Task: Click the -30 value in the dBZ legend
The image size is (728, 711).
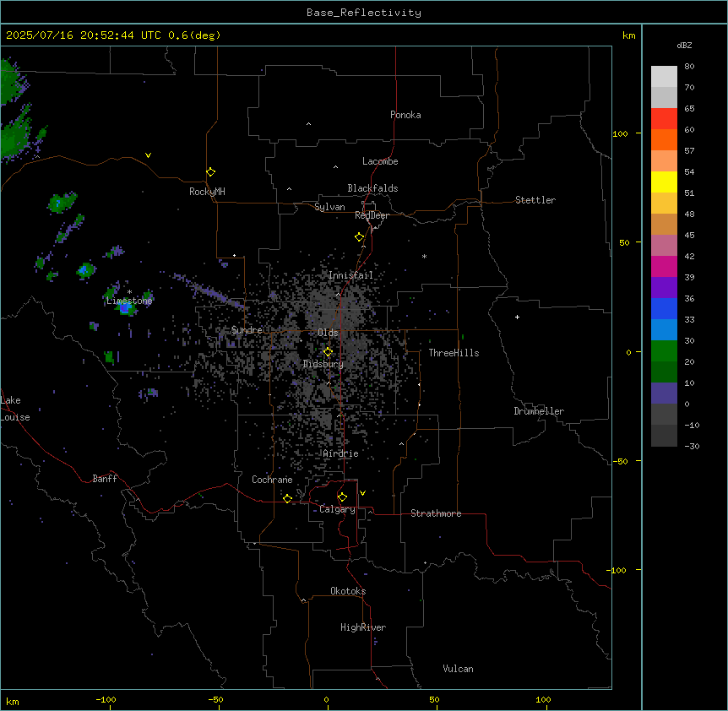Action: (692, 447)
